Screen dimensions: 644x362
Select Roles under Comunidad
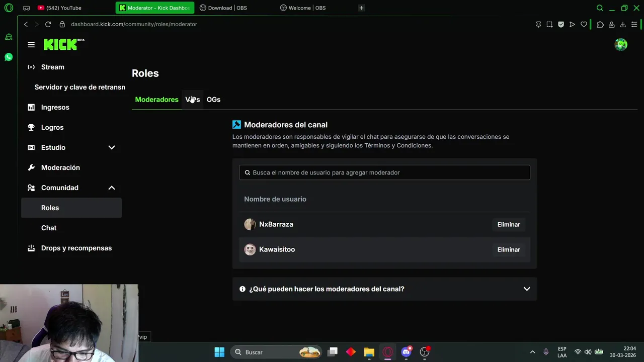click(71, 208)
